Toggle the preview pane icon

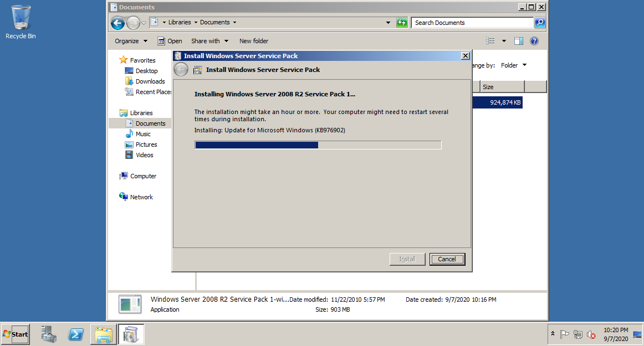tap(519, 41)
